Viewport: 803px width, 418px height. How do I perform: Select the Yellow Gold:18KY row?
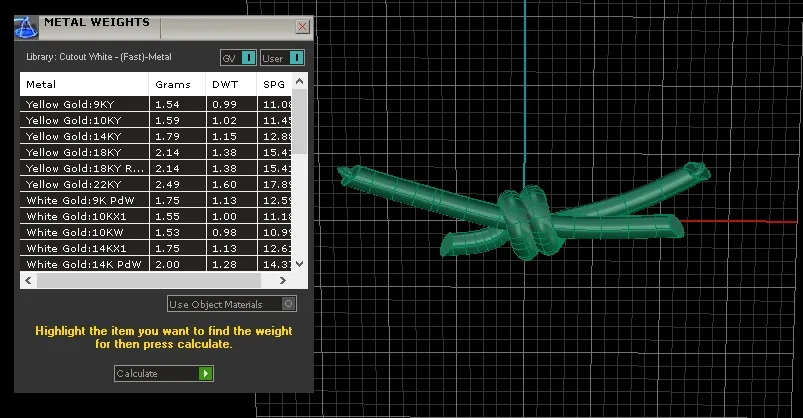(156, 153)
